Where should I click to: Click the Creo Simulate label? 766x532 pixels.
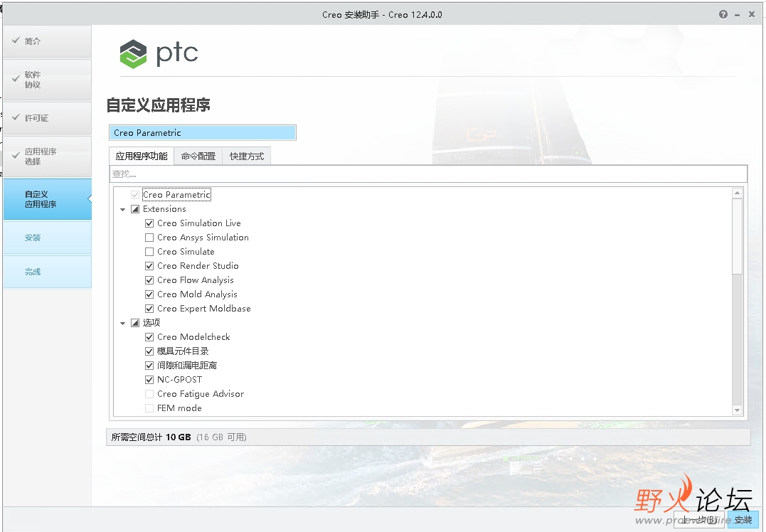(186, 252)
